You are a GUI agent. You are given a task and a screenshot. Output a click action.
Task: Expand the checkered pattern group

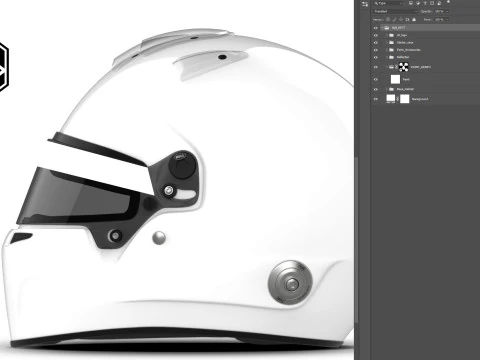coord(387,67)
